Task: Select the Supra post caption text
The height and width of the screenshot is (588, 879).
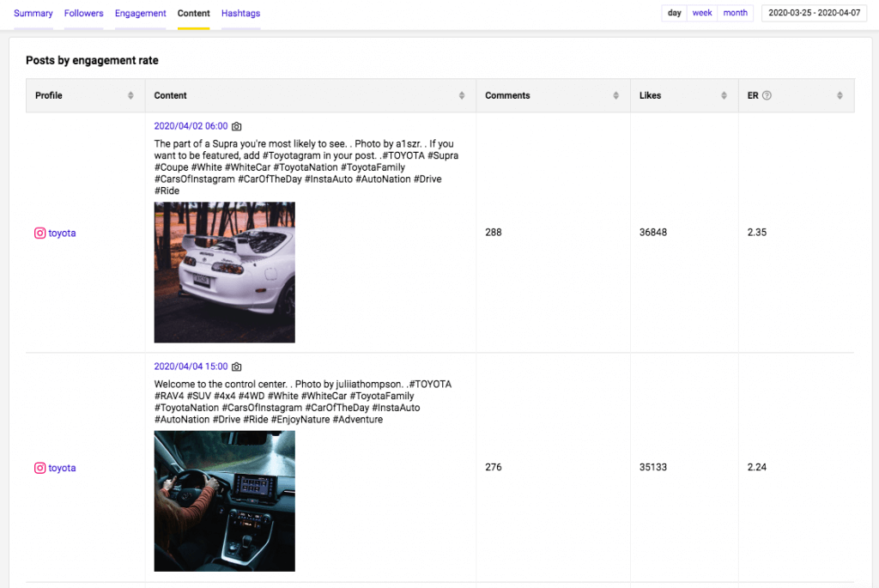Action: click(x=306, y=167)
